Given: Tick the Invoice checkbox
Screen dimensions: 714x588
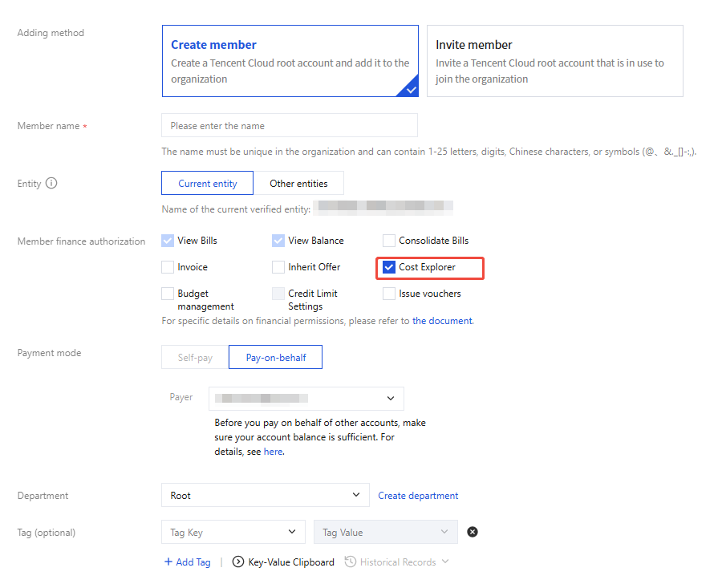Looking at the screenshot, I should 168,267.
